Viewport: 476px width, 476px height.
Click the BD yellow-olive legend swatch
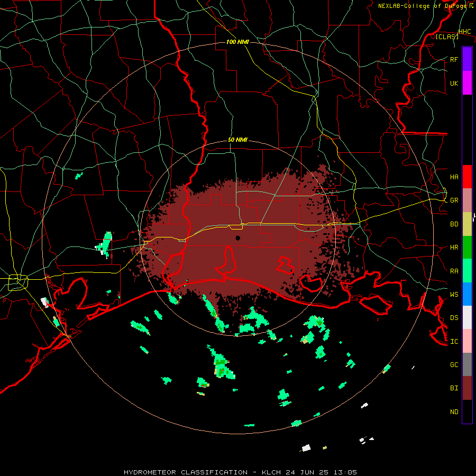(x=467, y=224)
